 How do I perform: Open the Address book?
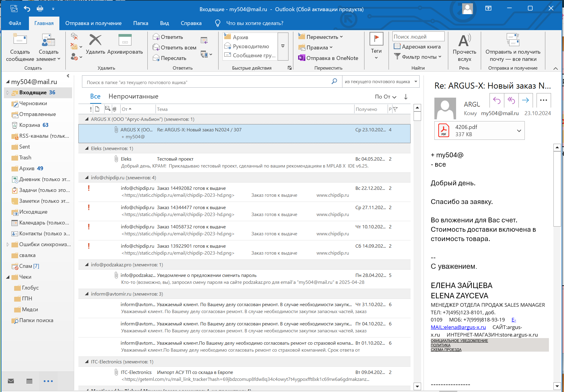point(417,47)
